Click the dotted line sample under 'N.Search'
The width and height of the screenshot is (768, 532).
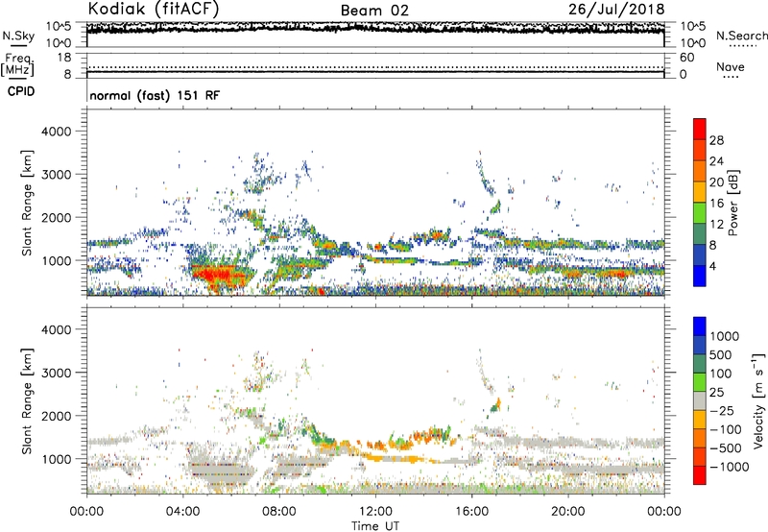point(742,46)
